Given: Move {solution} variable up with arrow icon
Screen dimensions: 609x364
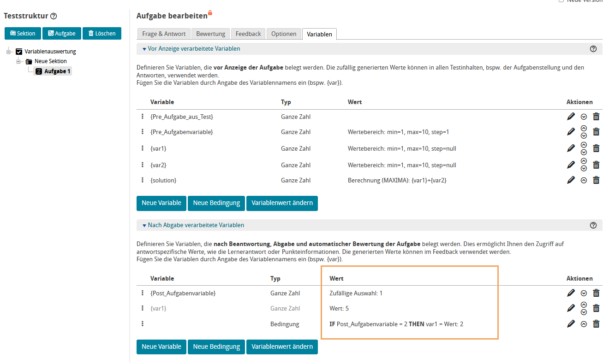Looking at the screenshot, I should click(584, 180).
